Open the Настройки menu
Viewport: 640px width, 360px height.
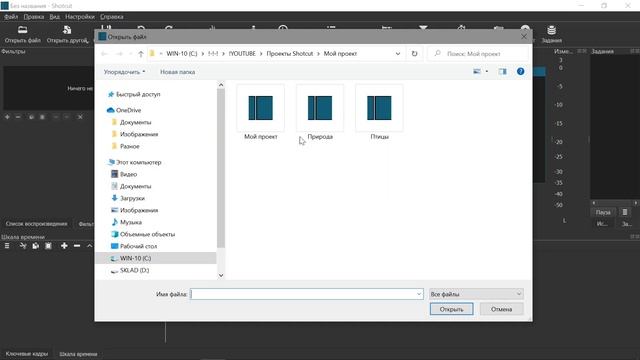click(x=80, y=17)
